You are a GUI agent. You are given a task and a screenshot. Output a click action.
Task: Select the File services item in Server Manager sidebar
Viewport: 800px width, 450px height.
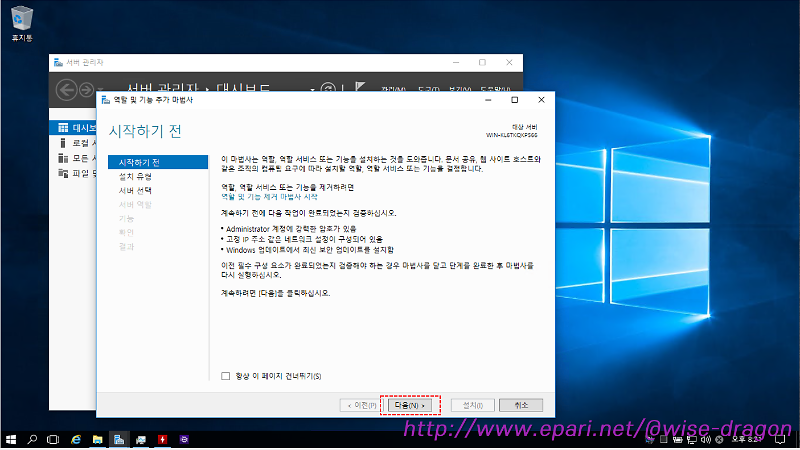point(73,173)
